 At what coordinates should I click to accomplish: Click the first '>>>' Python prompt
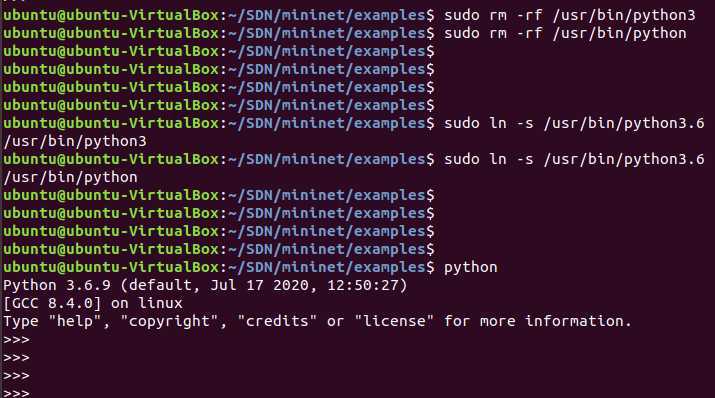[x=16, y=340]
